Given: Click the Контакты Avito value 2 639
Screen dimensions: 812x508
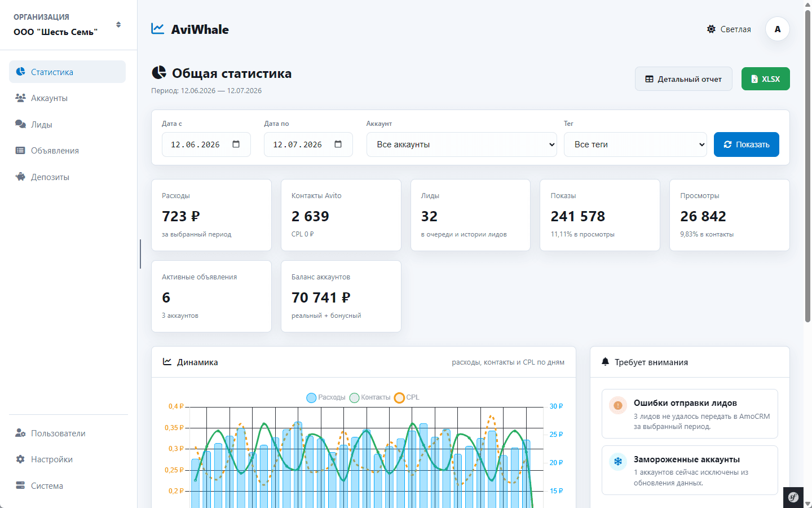Looking at the screenshot, I should [x=310, y=216].
